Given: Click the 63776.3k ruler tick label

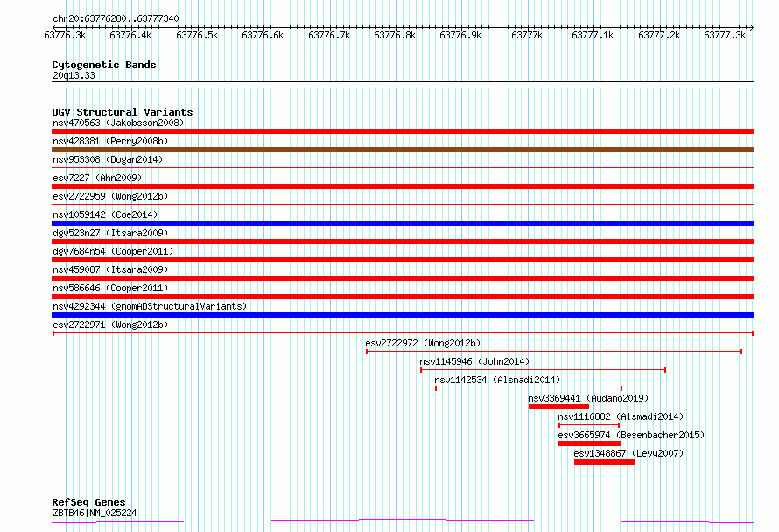Looking at the screenshot, I should [65, 35].
